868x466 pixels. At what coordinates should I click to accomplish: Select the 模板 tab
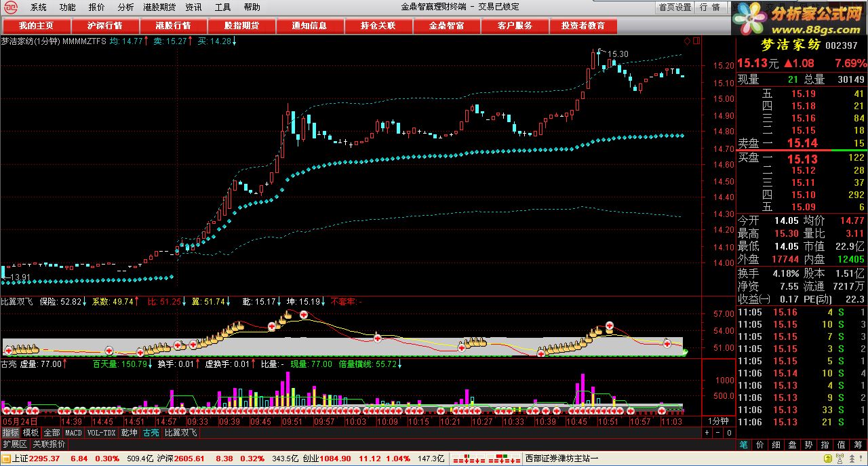[31, 433]
